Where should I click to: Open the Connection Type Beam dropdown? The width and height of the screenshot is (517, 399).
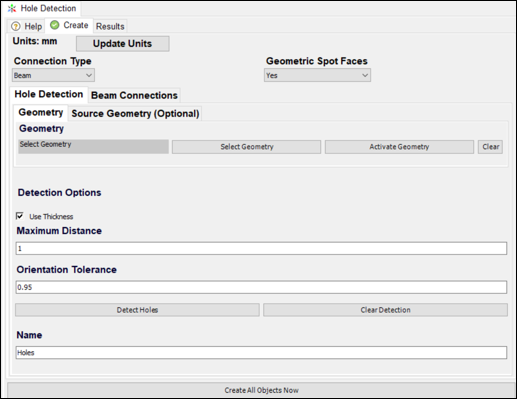point(53,75)
